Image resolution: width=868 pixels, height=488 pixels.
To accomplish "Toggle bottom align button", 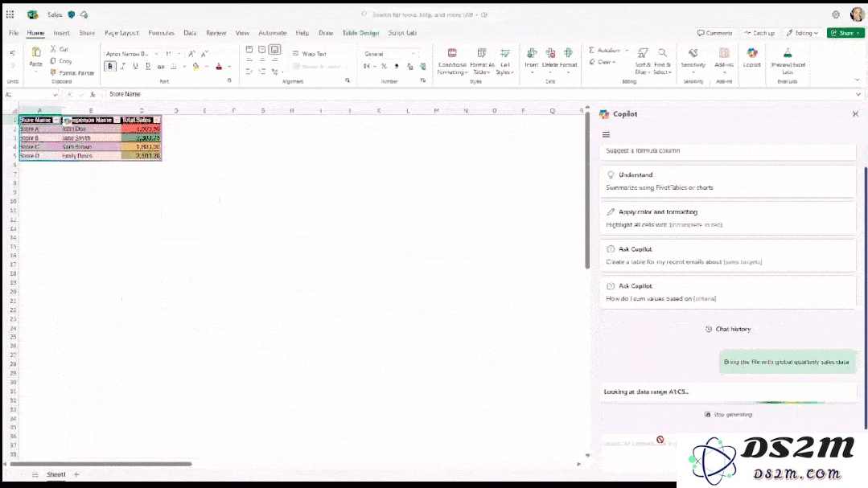I will 274,49.
